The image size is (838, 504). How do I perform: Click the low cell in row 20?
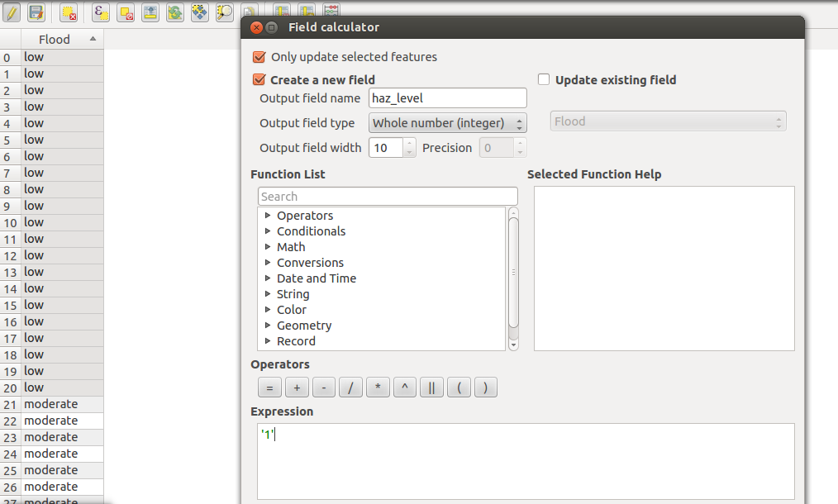[63, 388]
